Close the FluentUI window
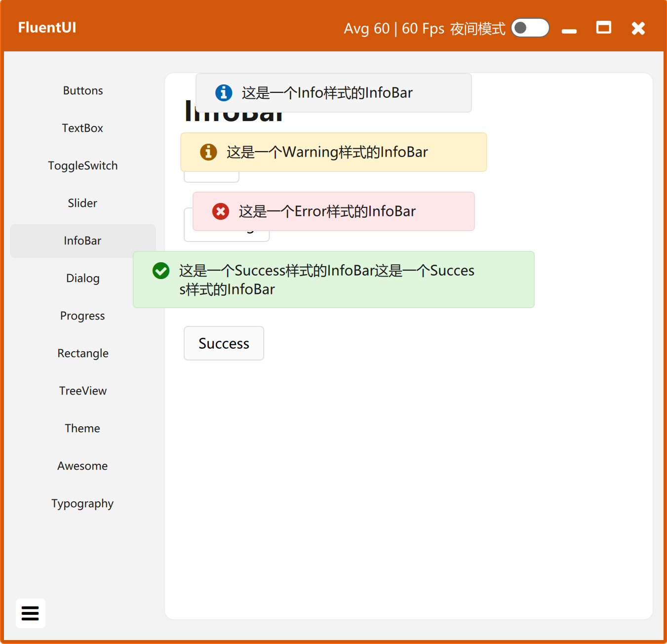Screen dimensions: 667x644 pos(638,28)
